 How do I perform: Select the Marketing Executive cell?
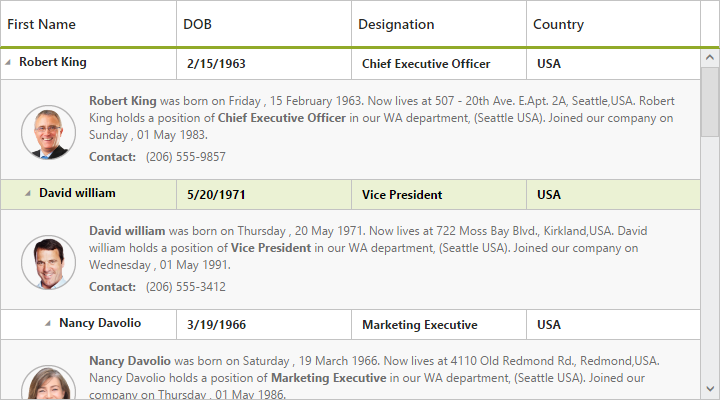[x=419, y=325]
